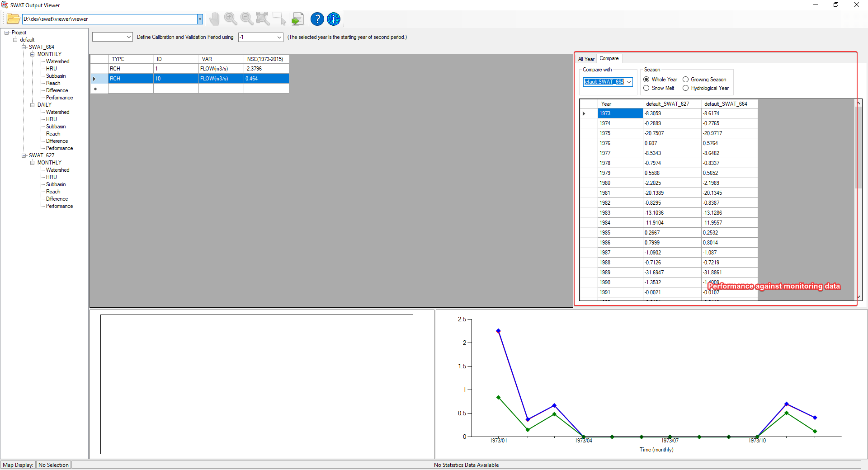The image size is (868, 470).
Task: Collapse MONTHLY node under SWAT_664
Action: (33, 54)
